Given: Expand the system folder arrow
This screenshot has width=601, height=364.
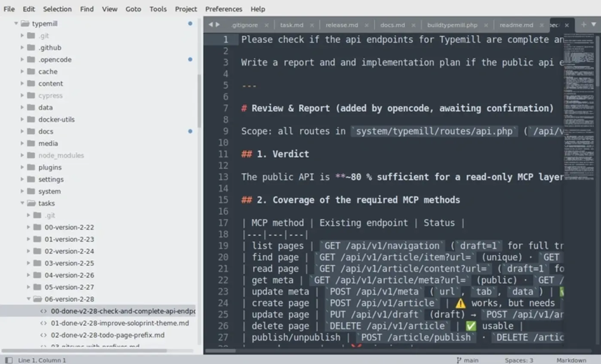Looking at the screenshot, I should tap(22, 191).
